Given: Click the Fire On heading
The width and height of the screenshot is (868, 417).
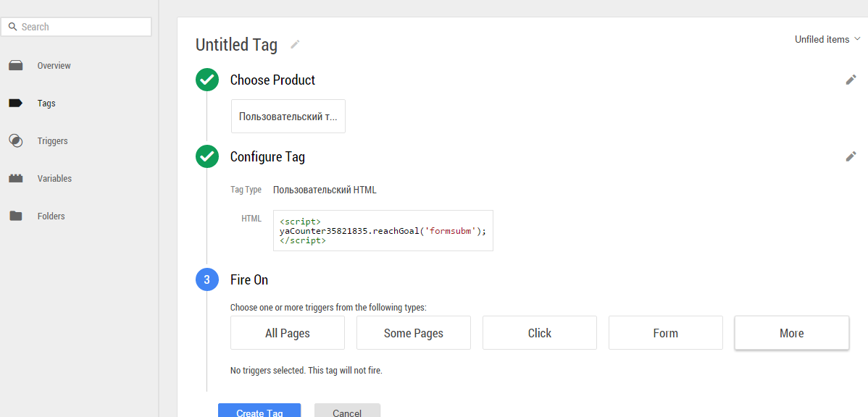Looking at the screenshot, I should click(249, 280).
